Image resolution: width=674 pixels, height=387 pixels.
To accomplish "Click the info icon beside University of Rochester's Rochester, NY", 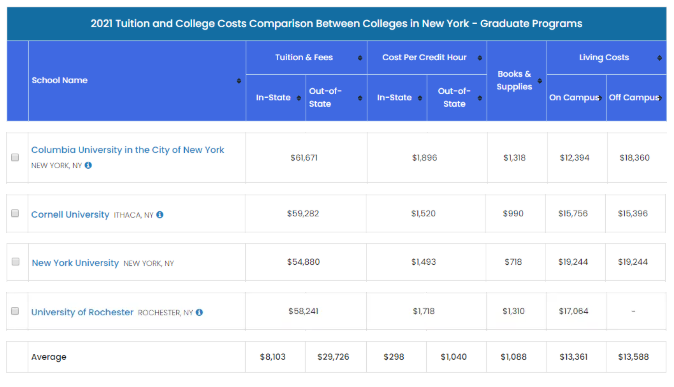I will click(199, 312).
